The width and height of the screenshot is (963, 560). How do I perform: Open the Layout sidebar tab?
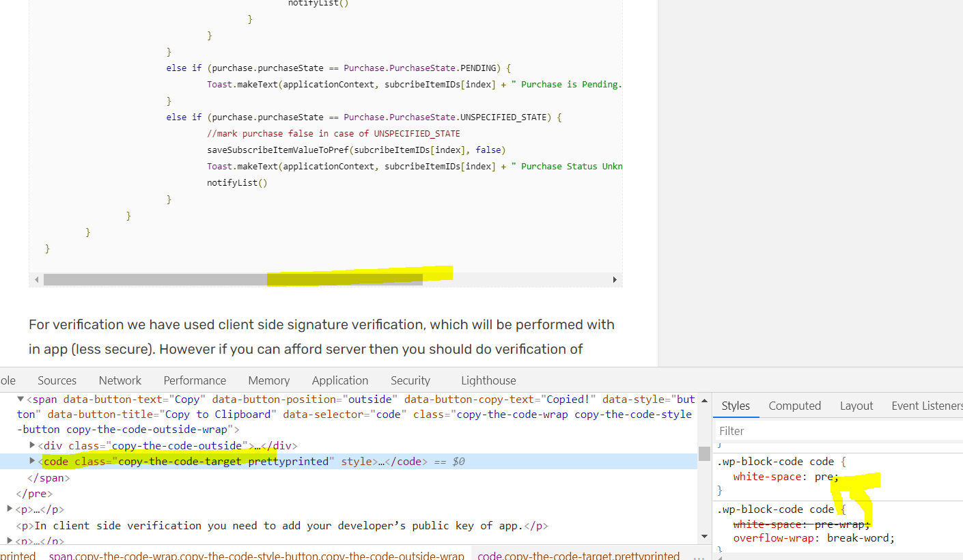pyautogui.click(x=856, y=406)
